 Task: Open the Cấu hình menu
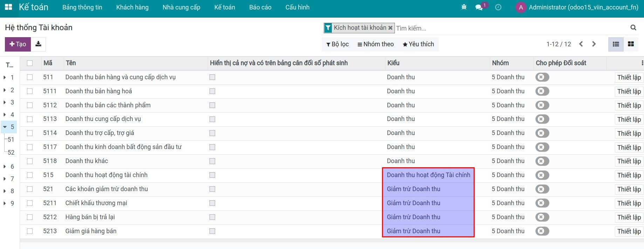[297, 7]
